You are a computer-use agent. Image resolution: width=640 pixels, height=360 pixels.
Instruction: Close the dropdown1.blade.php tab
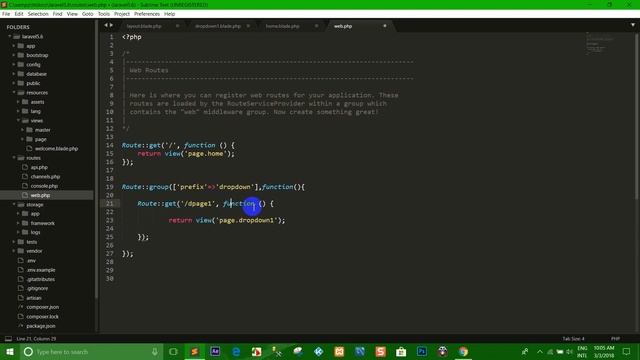[248, 26]
